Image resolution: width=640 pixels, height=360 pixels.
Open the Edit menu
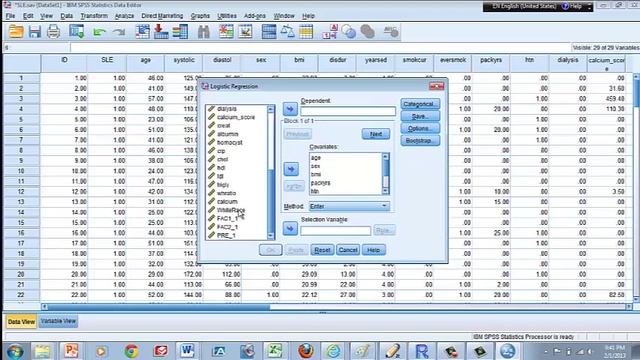tap(28, 16)
